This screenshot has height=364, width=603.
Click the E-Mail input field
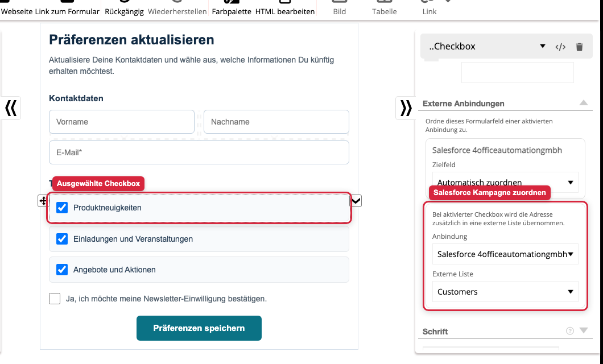coord(199,152)
